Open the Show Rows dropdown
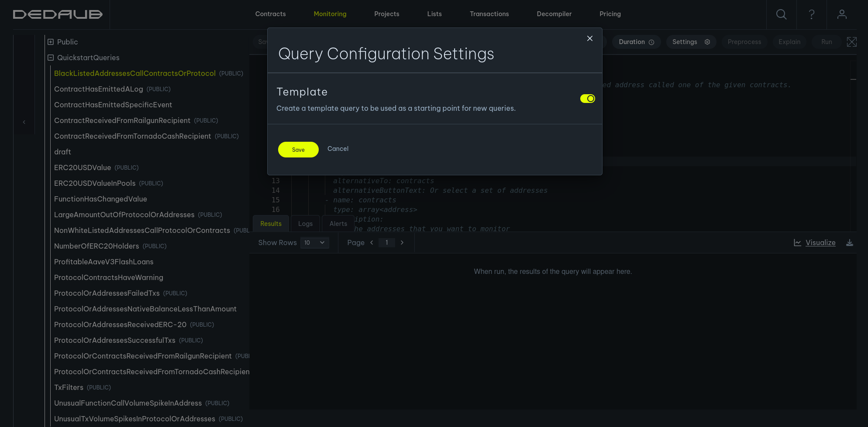This screenshot has width=868, height=427. (x=314, y=243)
